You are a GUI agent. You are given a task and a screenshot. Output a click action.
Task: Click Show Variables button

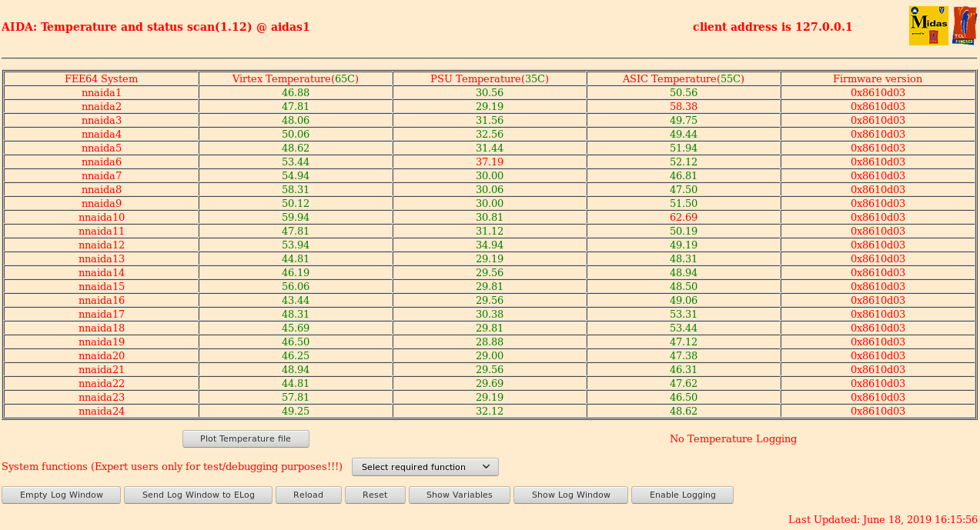click(460, 495)
